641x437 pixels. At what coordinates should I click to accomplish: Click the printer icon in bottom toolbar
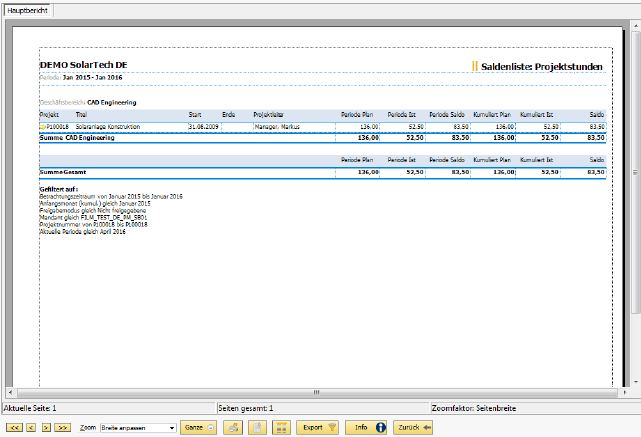click(x=232, y=427)
